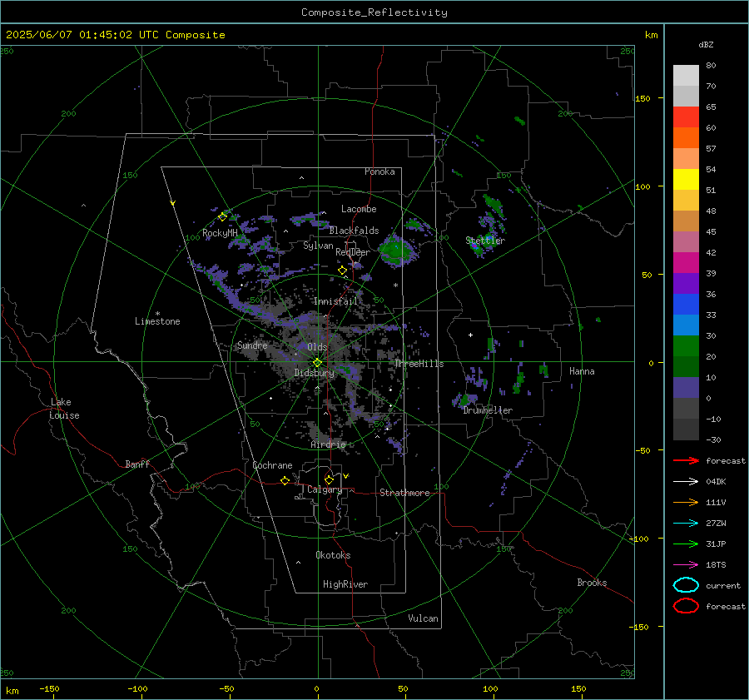Image resolution: width=749 pixels, height=700 pixels.
Task: Click the ThreeHills town label
Action: [x=419, y=364]
